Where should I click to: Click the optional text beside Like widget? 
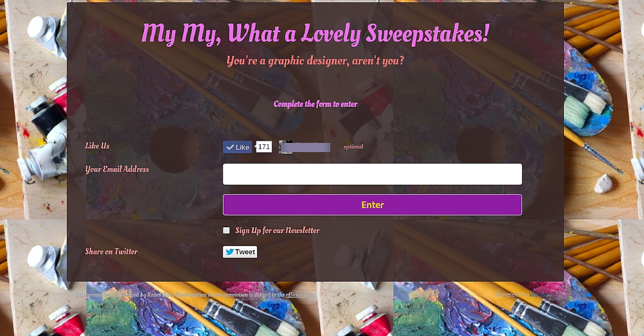[x=354, y=147]
